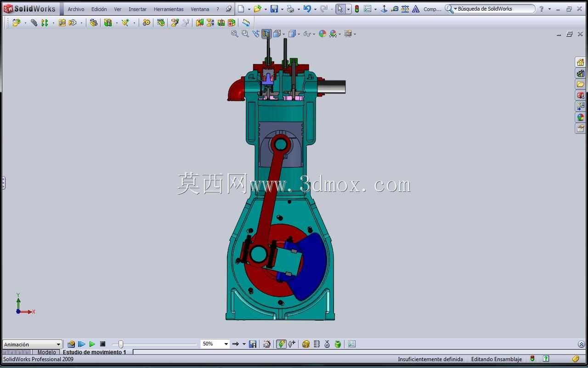Click the Insert Components icon in assembly toolbar
The width and height of the screenshot is (588, 368).
click(17, 23)
